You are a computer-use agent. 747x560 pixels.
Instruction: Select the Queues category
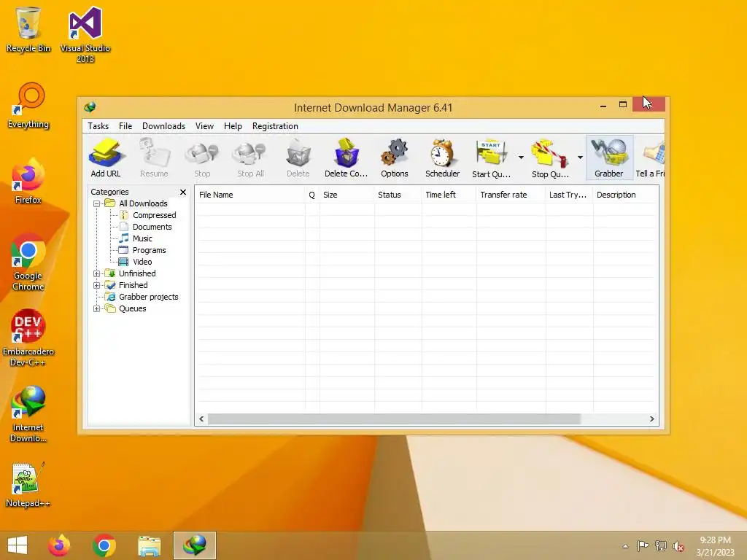(x=133, y=308)
